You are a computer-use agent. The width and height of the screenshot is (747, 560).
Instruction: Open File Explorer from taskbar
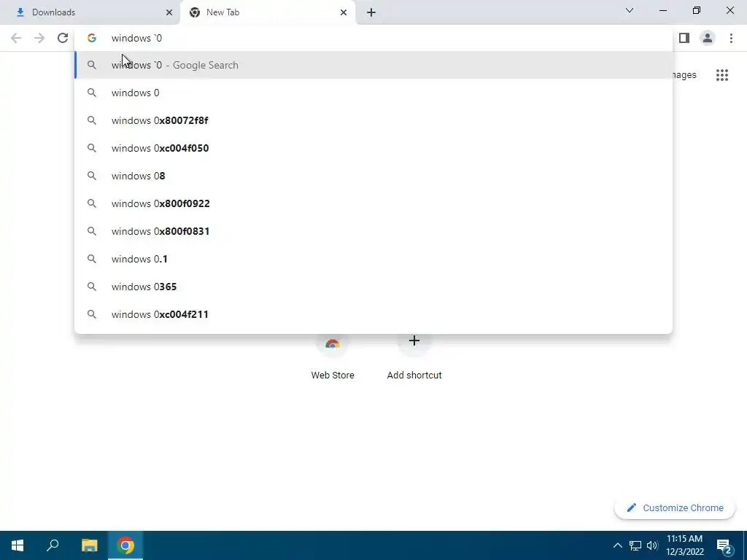[x=89, y=545]
